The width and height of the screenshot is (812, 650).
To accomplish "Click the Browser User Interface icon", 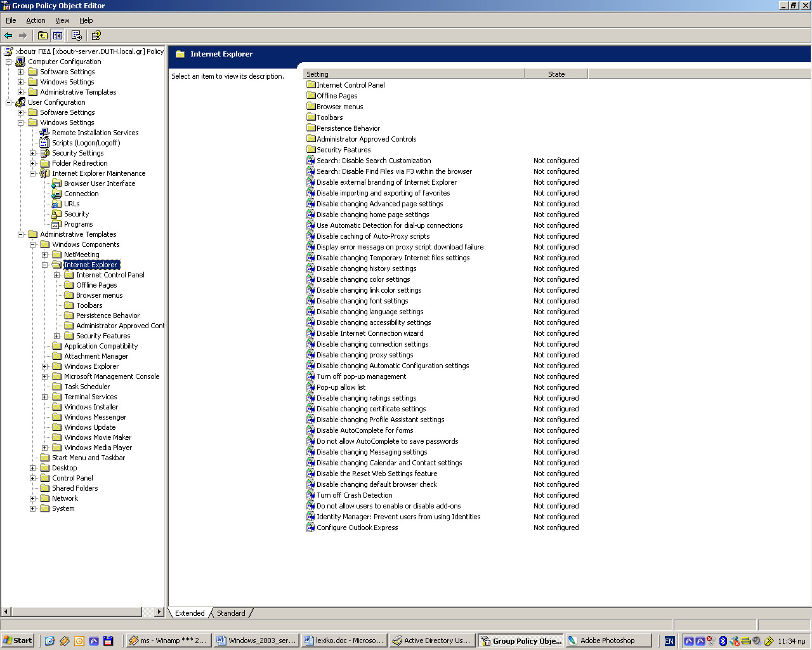I will click(x=56, y=183).
